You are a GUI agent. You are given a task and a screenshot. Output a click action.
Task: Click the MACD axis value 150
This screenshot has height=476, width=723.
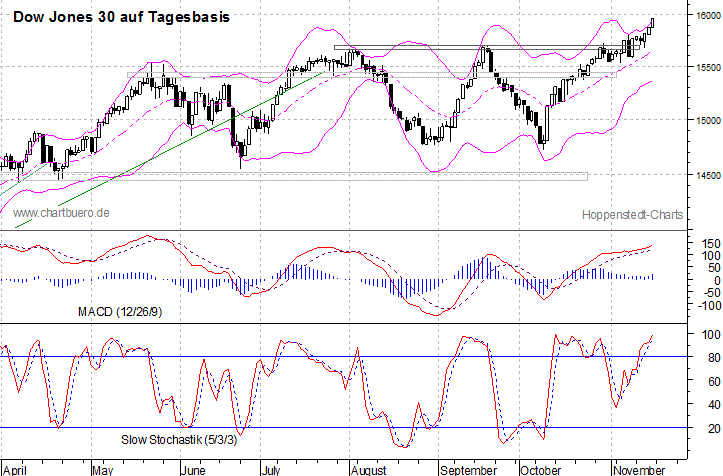711,244
